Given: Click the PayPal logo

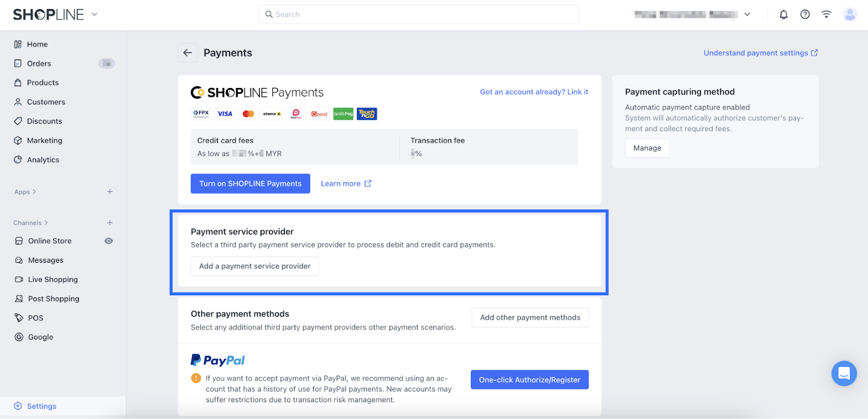Looking at the screenshot, I should [x=218, y=360].
